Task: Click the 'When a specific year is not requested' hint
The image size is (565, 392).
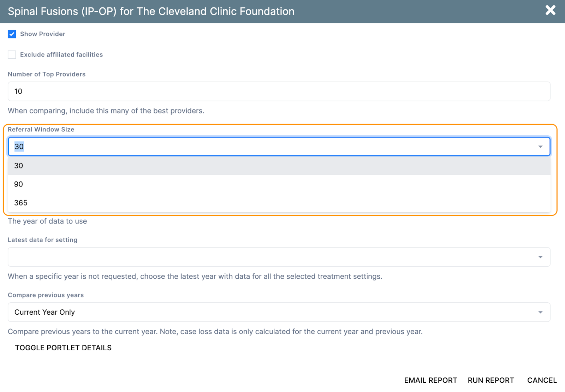Action: (x=195, y=277)
